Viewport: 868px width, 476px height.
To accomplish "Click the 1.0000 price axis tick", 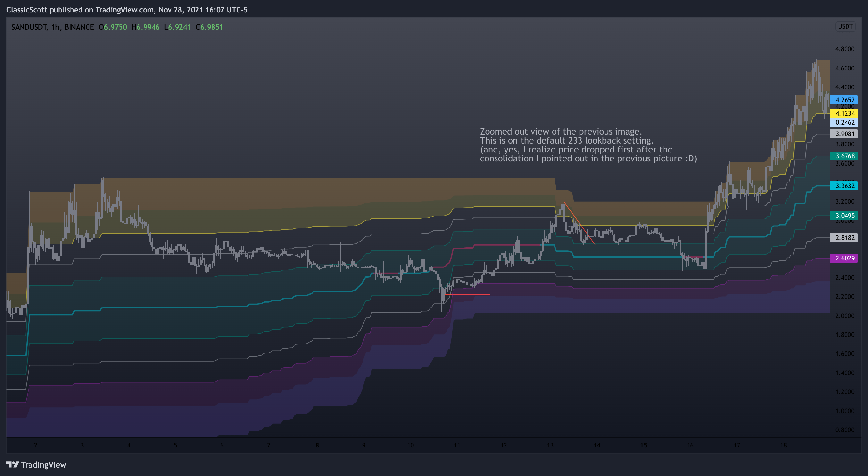I will point(845,411).
